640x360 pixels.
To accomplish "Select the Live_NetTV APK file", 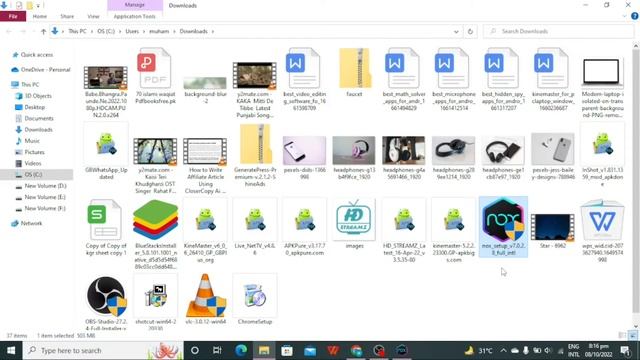I will (x=255, y=227).
